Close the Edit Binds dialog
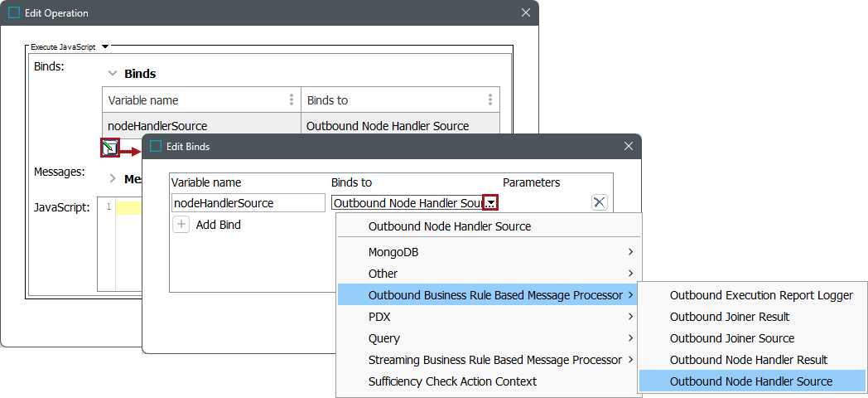Image resolution: width=868 pixels, height=398 pixels. (x=628, y=147)
